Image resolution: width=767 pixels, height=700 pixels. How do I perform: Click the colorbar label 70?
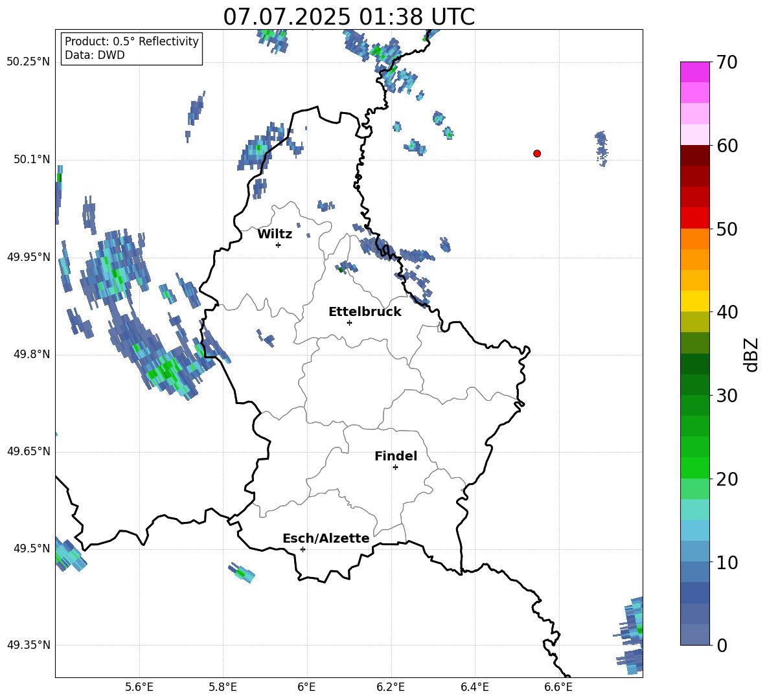coord(727,62)
